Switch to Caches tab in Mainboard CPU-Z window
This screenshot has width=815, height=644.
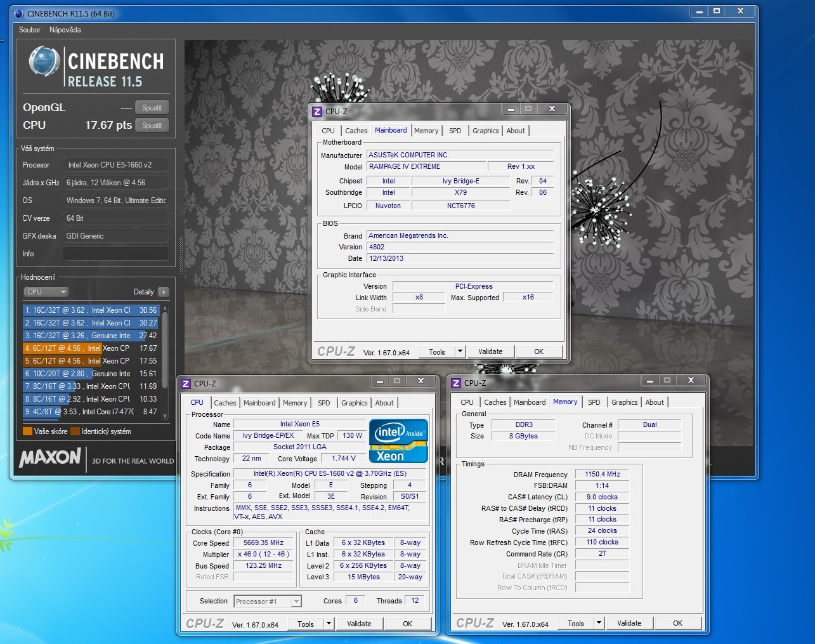[x=356, y=131]
